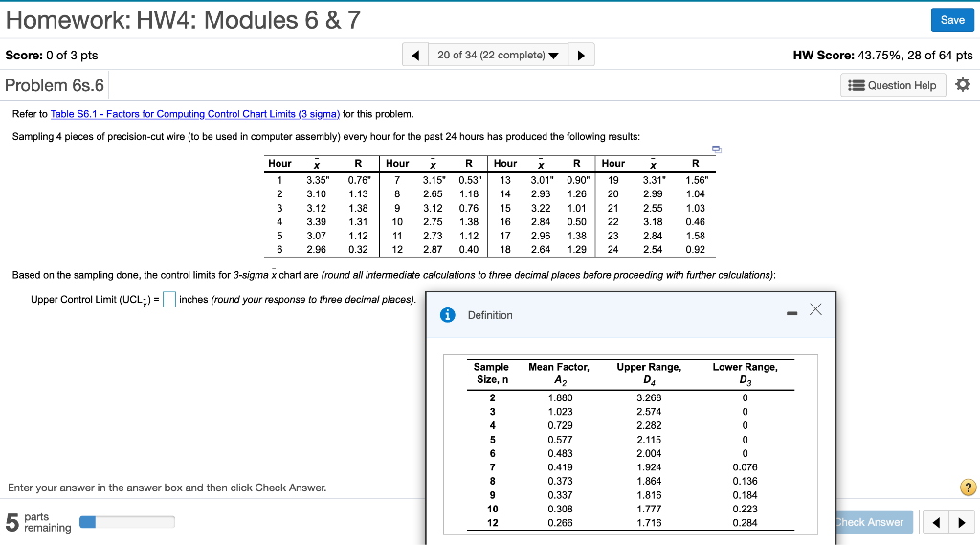The image size is (980, 545).
Task: Select the R value 0.32 for hour 6
Action: [358, 249]
